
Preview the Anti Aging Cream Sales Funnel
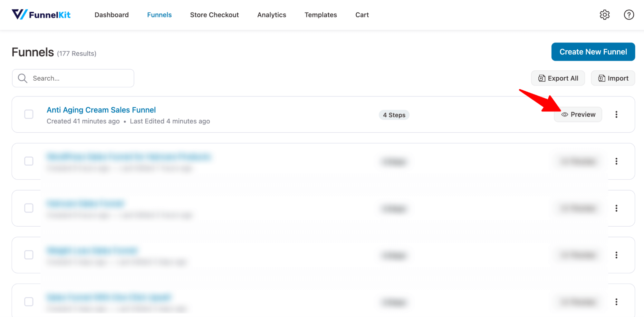[x=578, y=114]
